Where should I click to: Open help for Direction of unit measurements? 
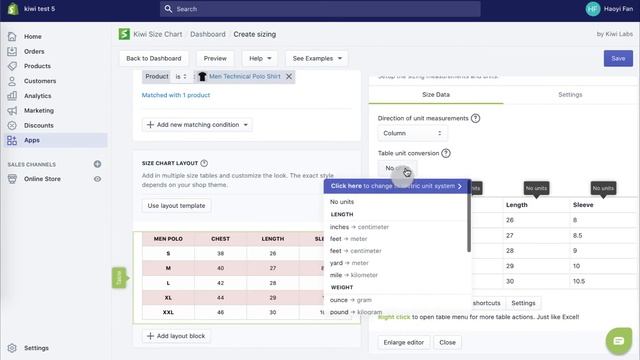(x=475, y=118)
